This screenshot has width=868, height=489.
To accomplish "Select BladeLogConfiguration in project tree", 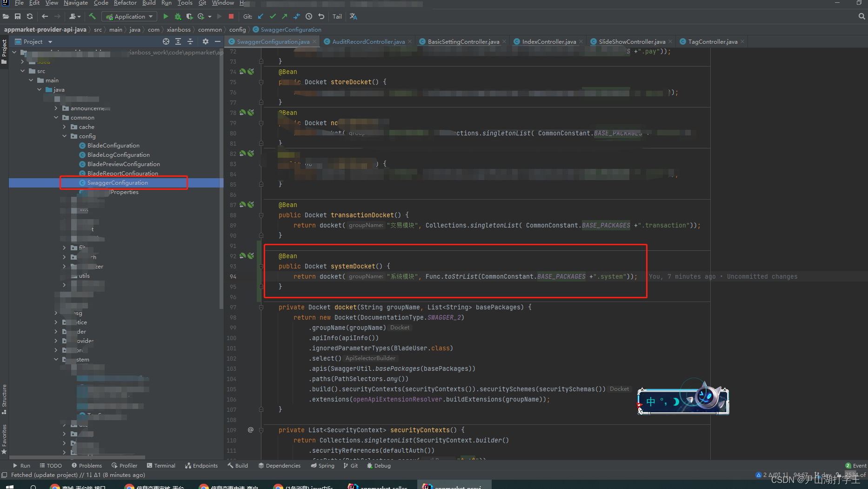I will (118, 155).
